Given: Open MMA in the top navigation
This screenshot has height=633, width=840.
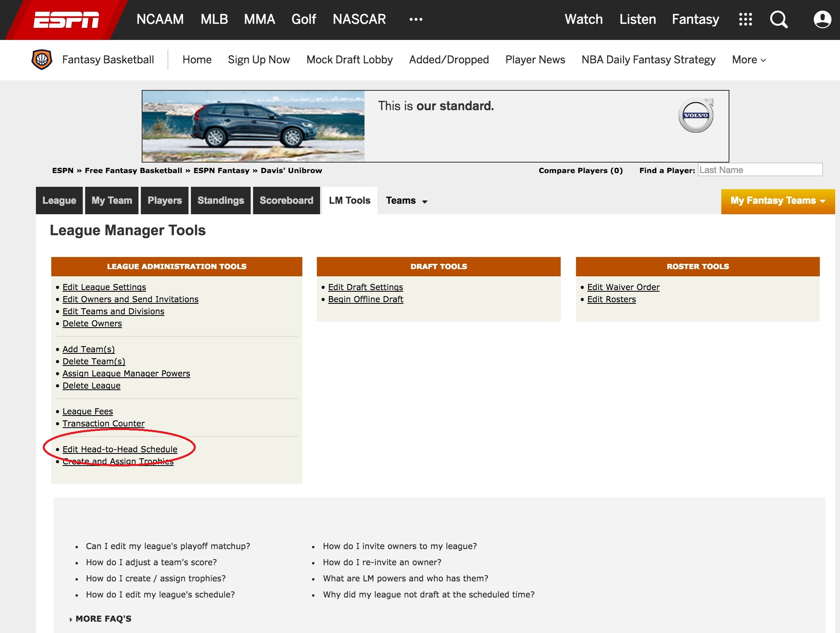Looking at the screenshot, I should [260, 19].
